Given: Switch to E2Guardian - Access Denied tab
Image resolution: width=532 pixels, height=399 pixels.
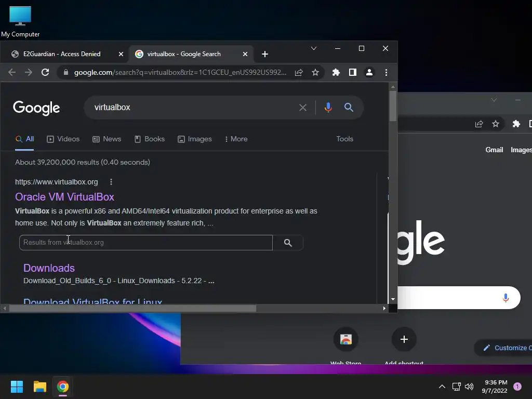Looking at the screenshot, I should tap(62, 54).
